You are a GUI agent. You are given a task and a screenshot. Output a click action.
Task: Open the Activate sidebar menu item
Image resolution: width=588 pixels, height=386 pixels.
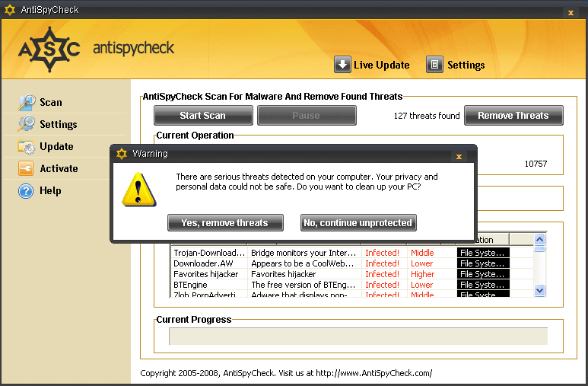click(x=59, y=168)
